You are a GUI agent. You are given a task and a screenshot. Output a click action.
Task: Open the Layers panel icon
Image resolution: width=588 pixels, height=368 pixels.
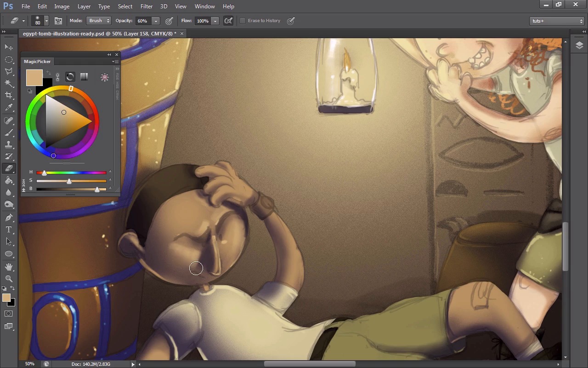point(579,45)
